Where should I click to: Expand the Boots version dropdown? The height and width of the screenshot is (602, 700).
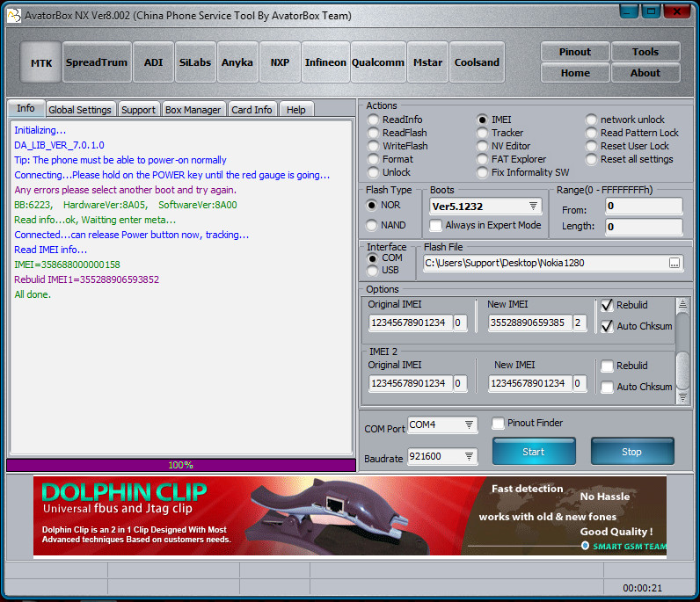point(533,206)
